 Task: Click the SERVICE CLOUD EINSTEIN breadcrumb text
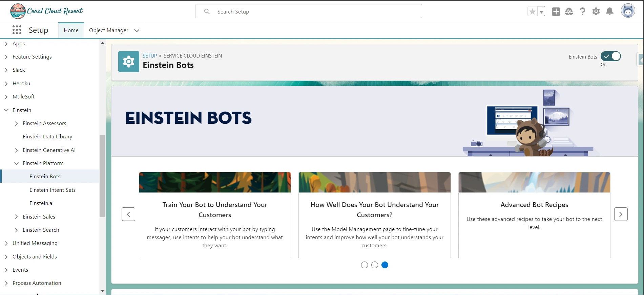[x=193, y=56]
